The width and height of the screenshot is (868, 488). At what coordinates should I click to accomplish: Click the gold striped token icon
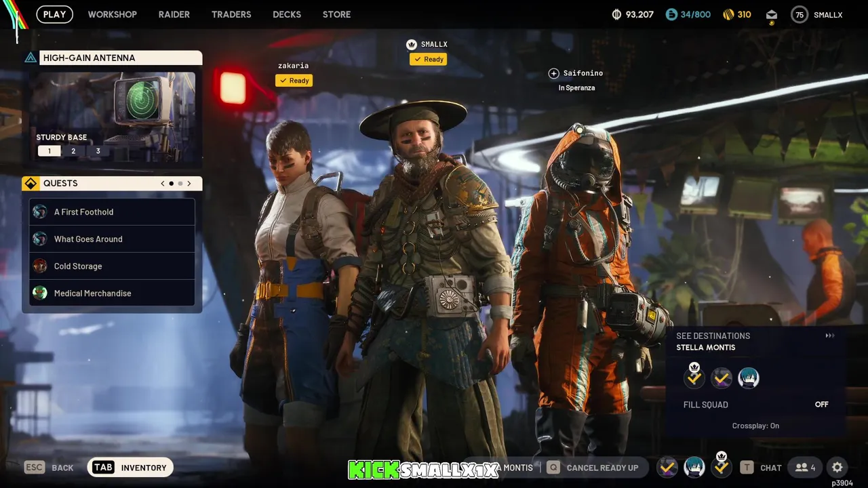click(728, 14)
